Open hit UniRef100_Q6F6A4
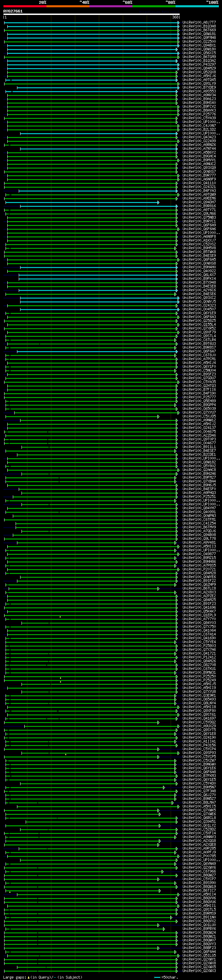This screenshot has height=980, width=222. click(x=199, y=951)
